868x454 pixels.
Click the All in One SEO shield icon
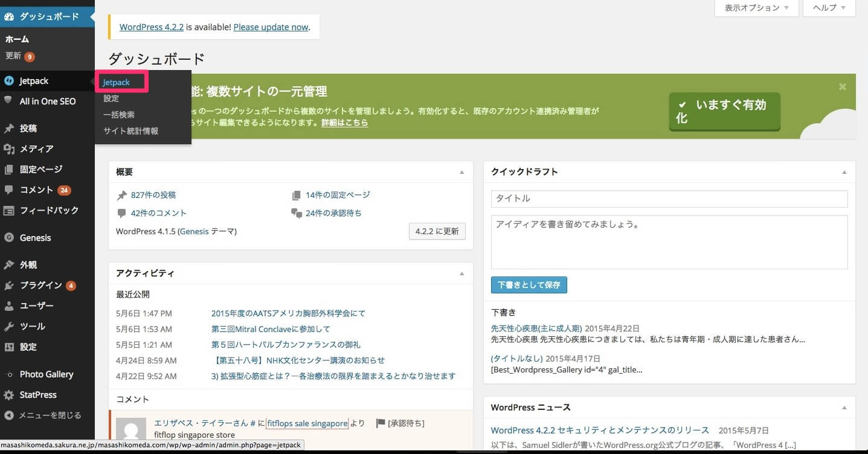(9, 101)
